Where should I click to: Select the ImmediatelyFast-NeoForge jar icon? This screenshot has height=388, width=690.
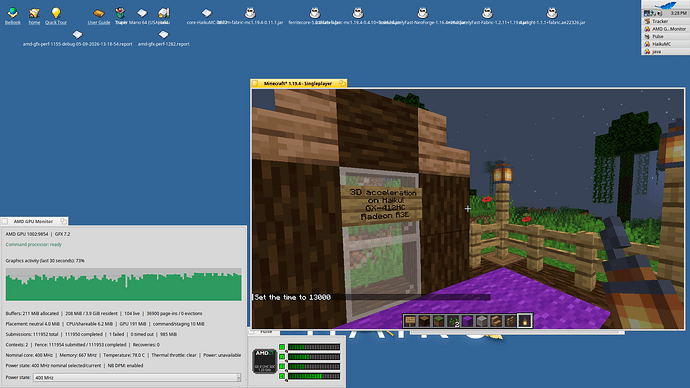[x=422, y=13]
